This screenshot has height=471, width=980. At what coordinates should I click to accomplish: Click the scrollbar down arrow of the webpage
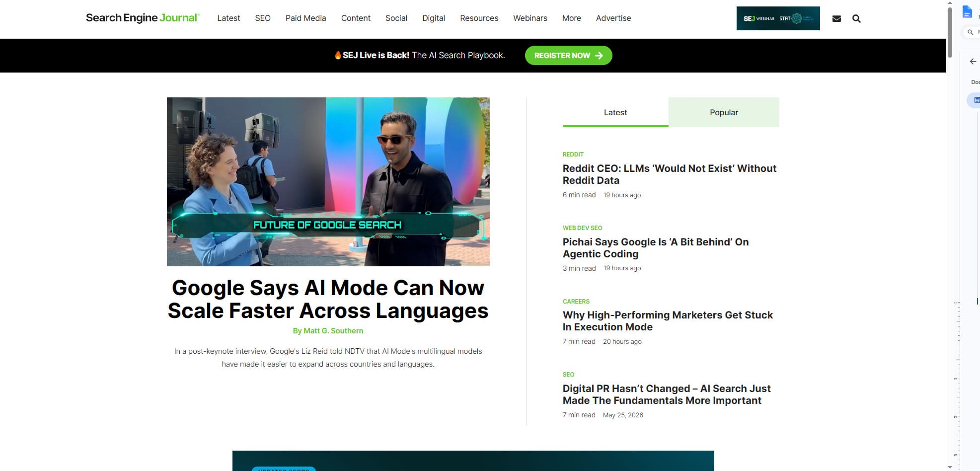tap(950, 467)
